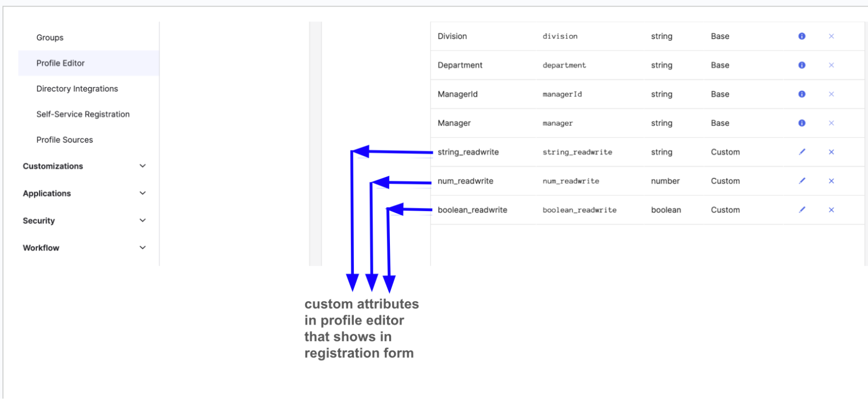Edit boolean_readwrite using its pencil icon
868x399 pixels.
tap(802, 210)
